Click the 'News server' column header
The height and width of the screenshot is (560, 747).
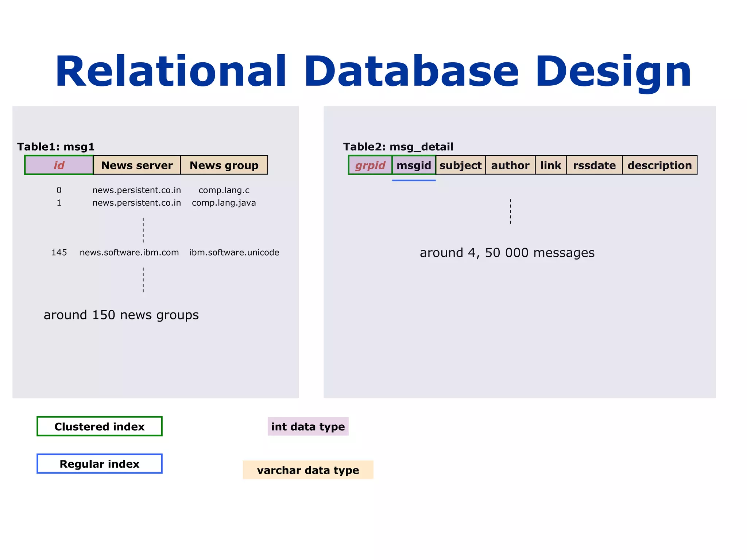137,165
